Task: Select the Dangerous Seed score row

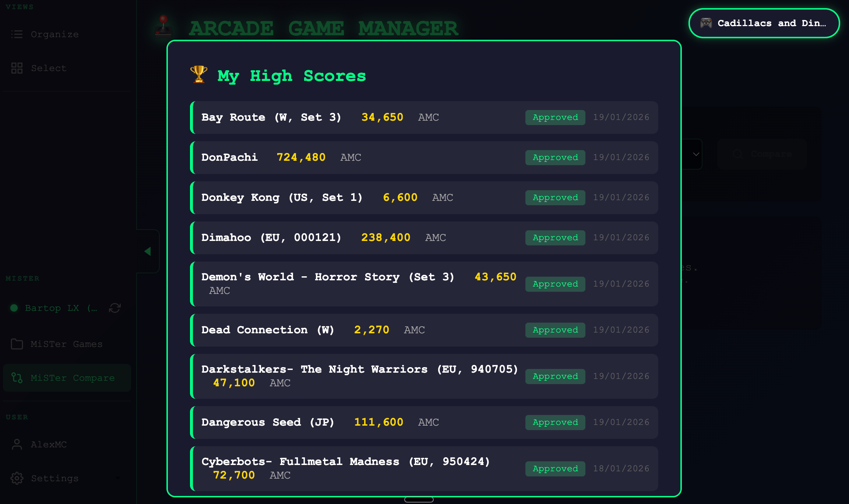Action: (x=423, y=422)
